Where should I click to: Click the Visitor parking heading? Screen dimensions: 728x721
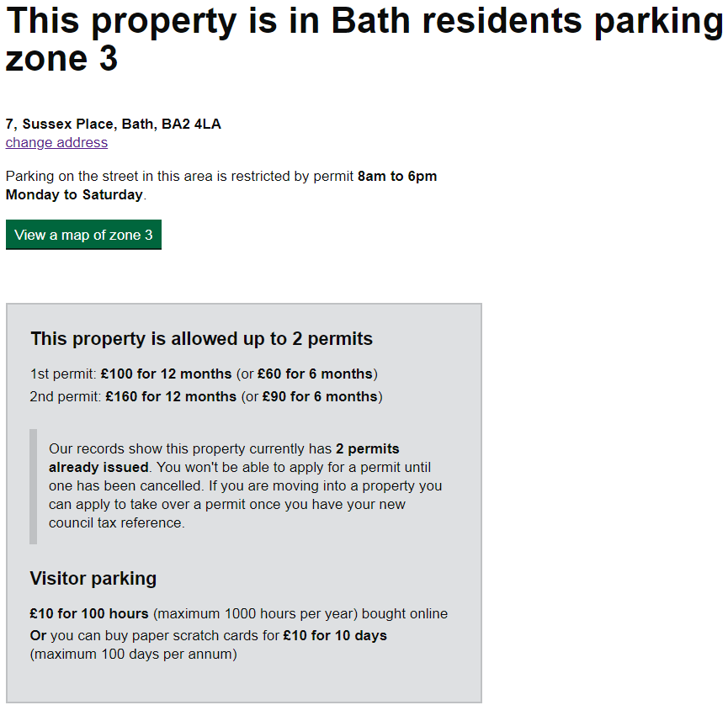click(x=93, y=578)
